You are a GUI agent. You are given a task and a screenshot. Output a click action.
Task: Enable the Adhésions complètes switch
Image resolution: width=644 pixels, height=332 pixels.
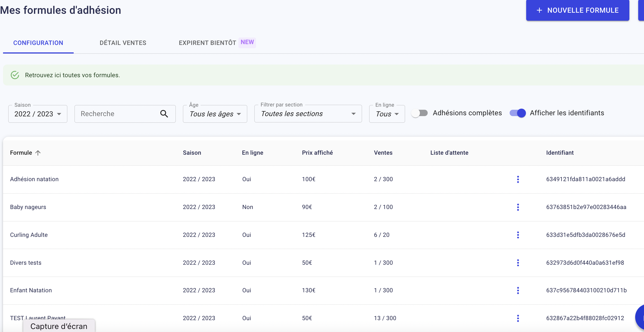pyautogui.click(x=419, y=113)
